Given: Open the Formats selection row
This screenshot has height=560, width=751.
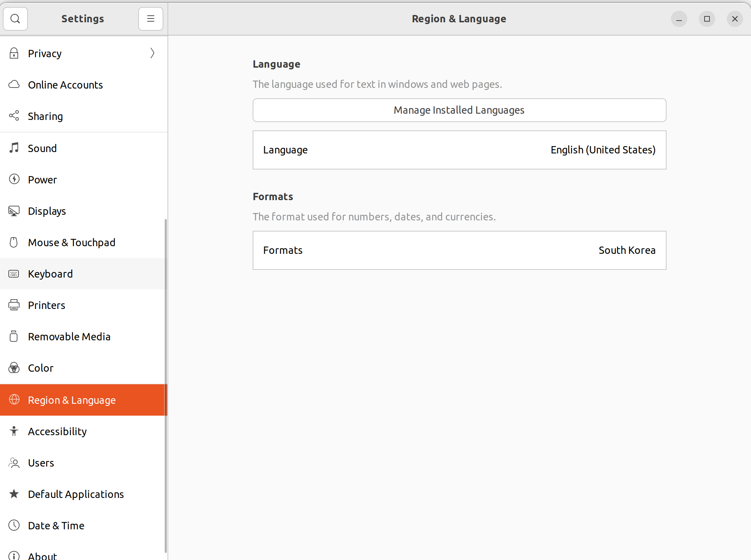Looking at the screenshot, I should tap(459, 250).
